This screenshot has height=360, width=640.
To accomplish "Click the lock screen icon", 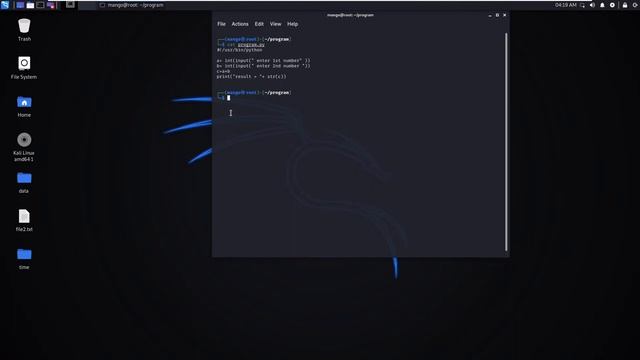I will coord(625,5).
